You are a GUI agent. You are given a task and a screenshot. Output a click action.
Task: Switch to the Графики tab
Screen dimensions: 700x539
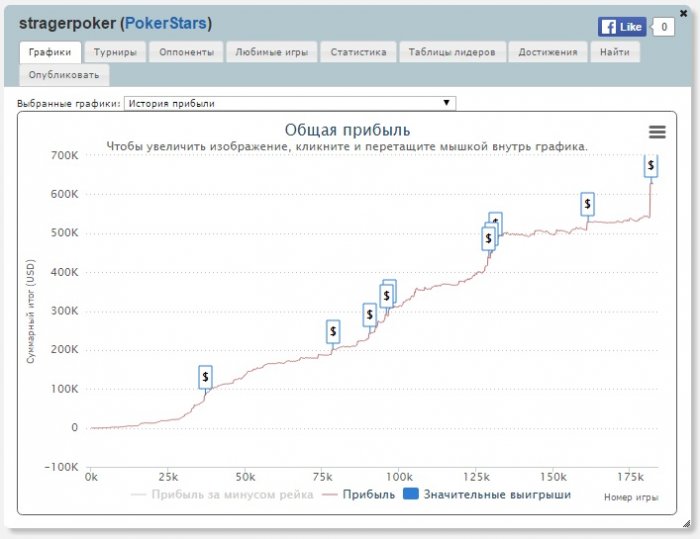pyautogui.click(x=50, y=52)
